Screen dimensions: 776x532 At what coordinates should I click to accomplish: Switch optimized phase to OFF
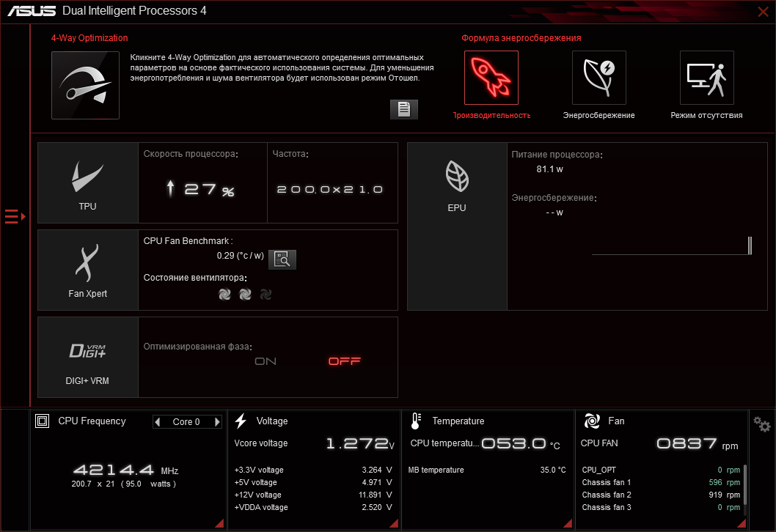click(345, 361)
